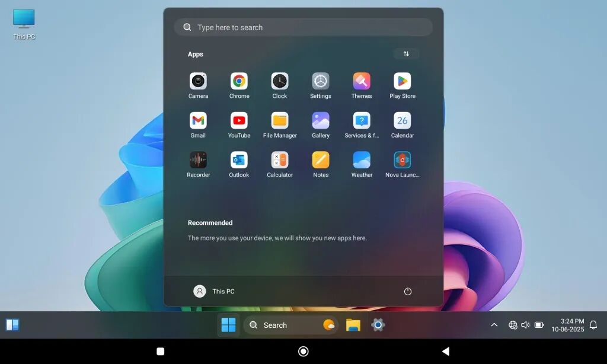Expand the hidden system tray chevron
Screen dimensions: 607x364
click(x=494, y=325)
